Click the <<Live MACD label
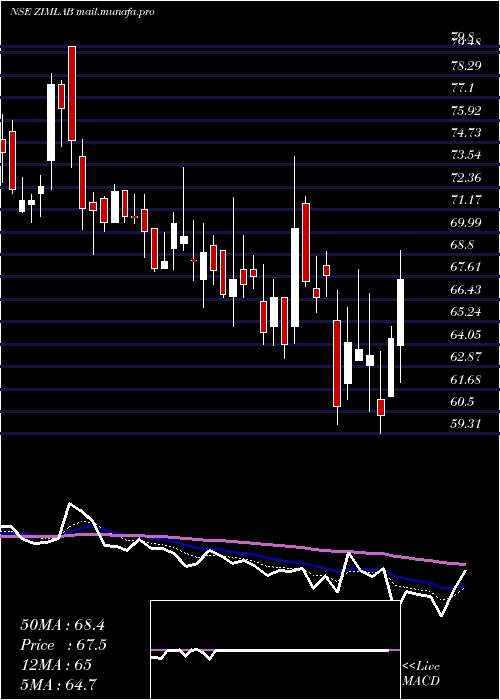The width and height of the screenshot is (500, 700). point(421,673)
